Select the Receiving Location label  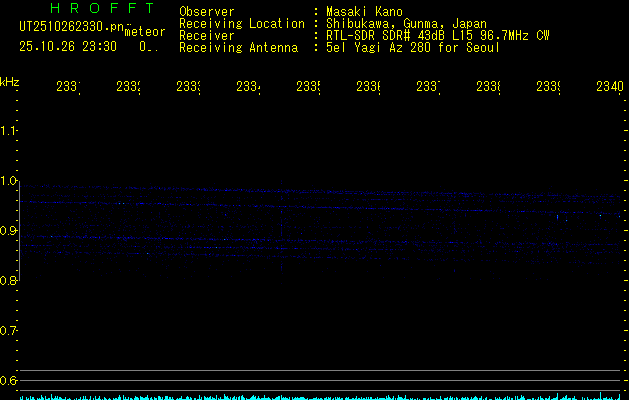point(241,23)
